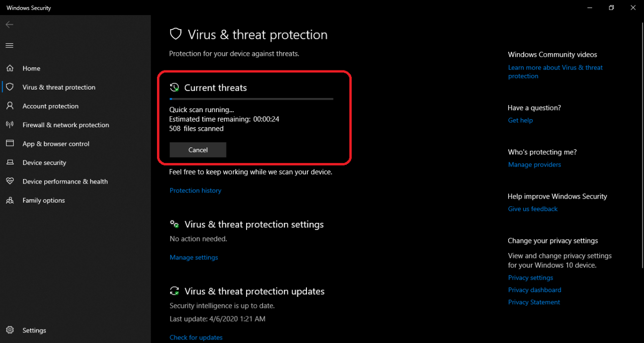Click the quick scan progress bar
644x343 pixels.
[251, 99]
